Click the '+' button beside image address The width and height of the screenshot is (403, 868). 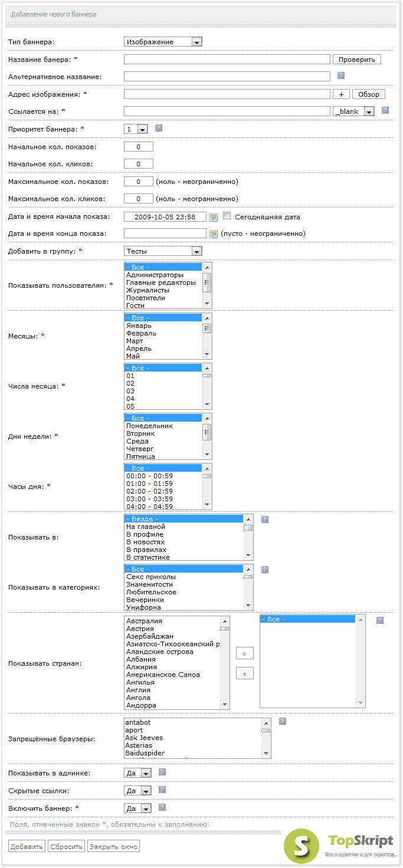(342, 94)
